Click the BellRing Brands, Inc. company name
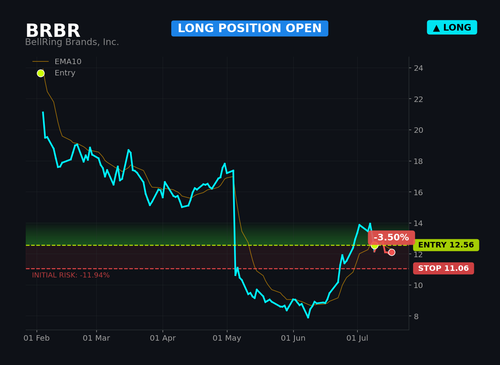 (72, 42)
